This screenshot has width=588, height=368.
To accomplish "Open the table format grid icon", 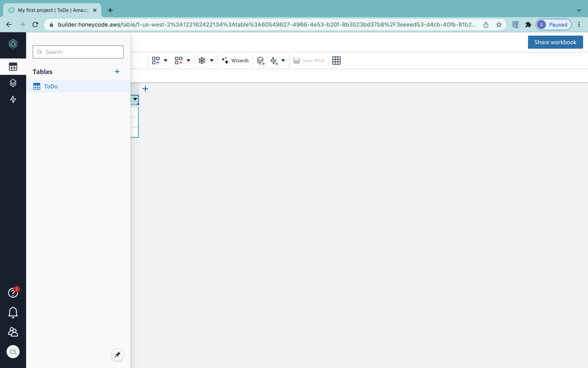I will pos(336,60).
